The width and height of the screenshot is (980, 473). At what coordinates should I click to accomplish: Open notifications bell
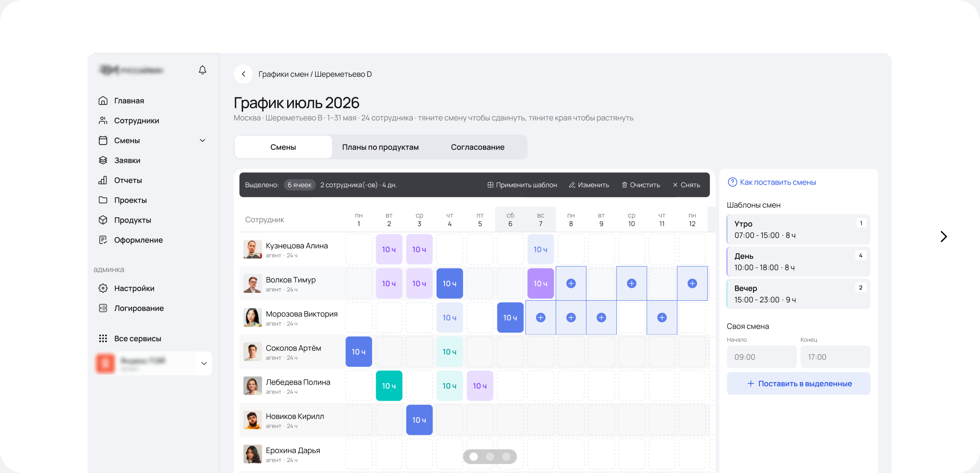point(203,70)
